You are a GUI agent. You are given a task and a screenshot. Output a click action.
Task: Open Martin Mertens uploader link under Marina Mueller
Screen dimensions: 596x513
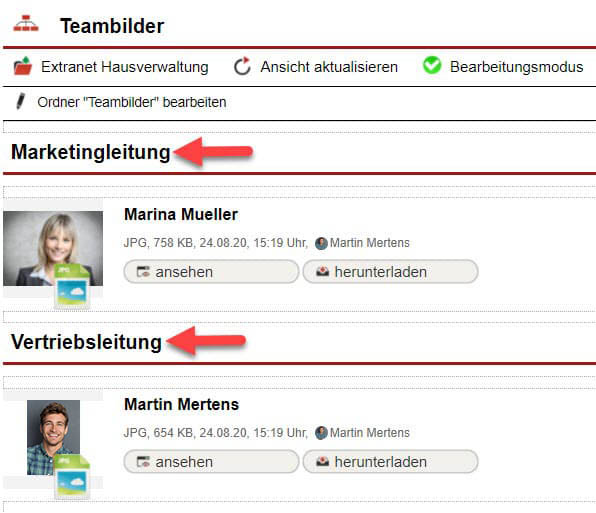pyautogui.click(x=369, y=243)
